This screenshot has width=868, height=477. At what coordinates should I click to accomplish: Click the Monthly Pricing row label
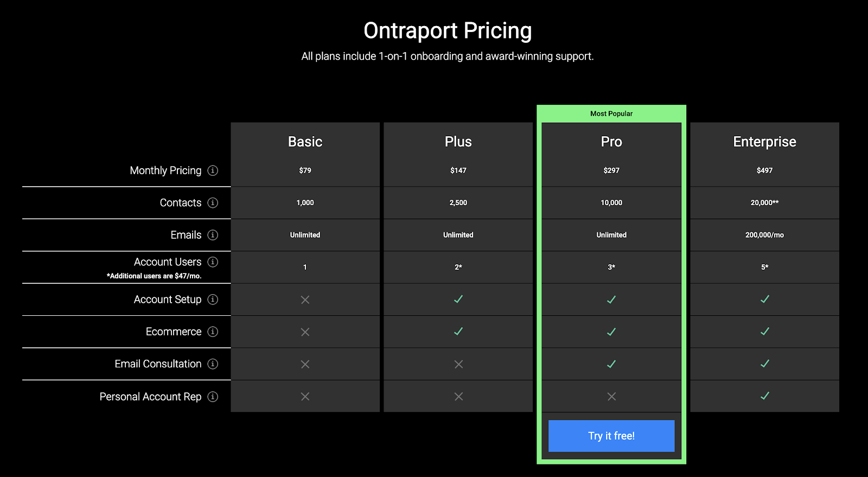pyautogui.click(x=165, y=170)
